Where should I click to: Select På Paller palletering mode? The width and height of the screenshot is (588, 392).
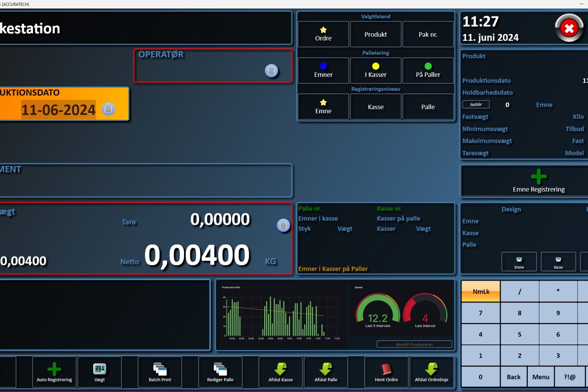pyautogui.click(x=428, y=70)
